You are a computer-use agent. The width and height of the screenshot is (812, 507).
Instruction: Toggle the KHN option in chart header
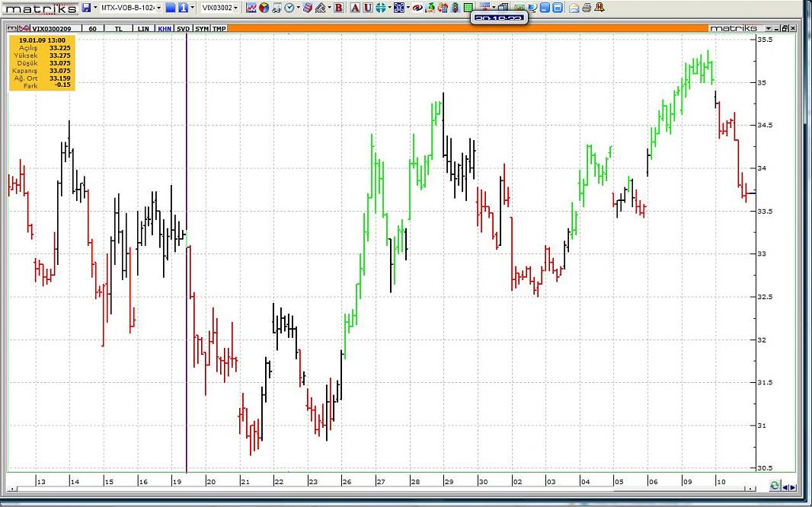[x=164, y=28]
